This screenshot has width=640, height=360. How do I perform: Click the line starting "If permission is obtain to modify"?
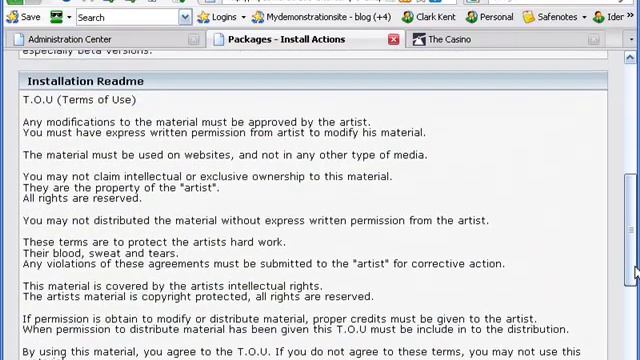pos(280,319)
